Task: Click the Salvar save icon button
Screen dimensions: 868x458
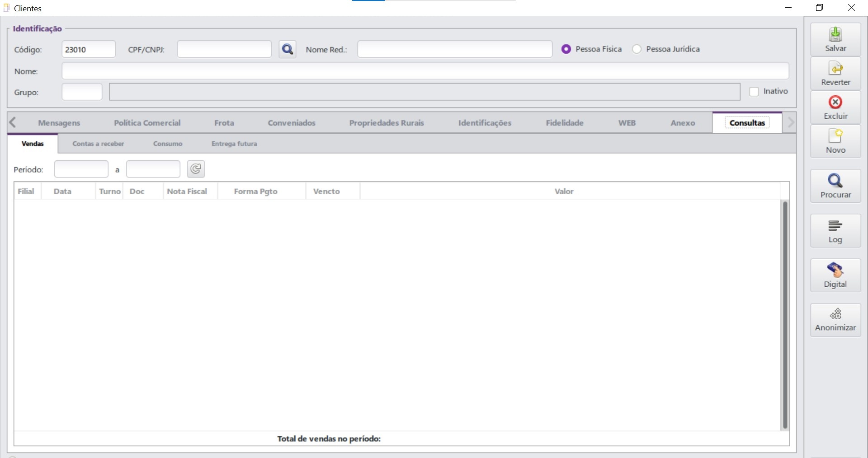Action: pos(835,40)
